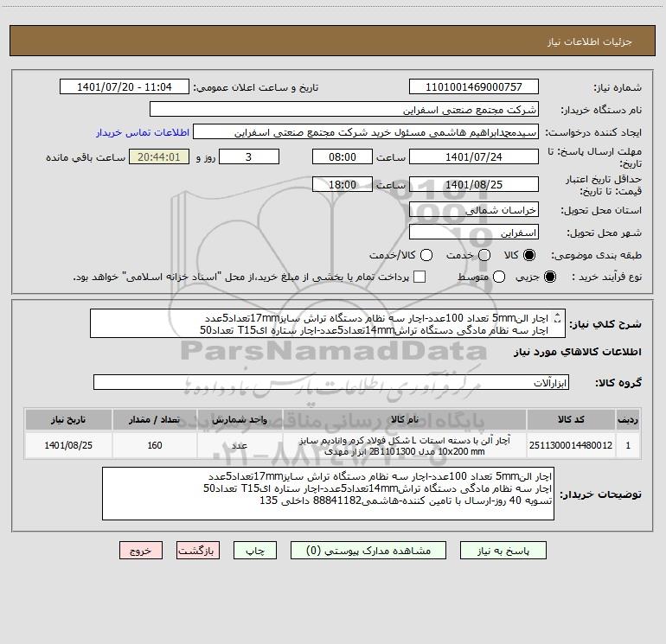Select the کالا radio button
Image resolution: width=666 pixels, height=644 pixels.
pos(529,255)
